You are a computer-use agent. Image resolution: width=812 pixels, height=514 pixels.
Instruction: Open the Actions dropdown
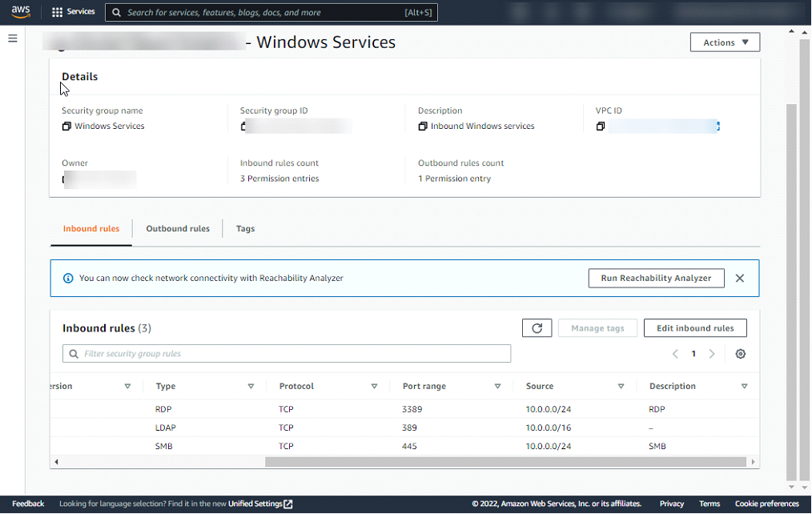[725, 42]
